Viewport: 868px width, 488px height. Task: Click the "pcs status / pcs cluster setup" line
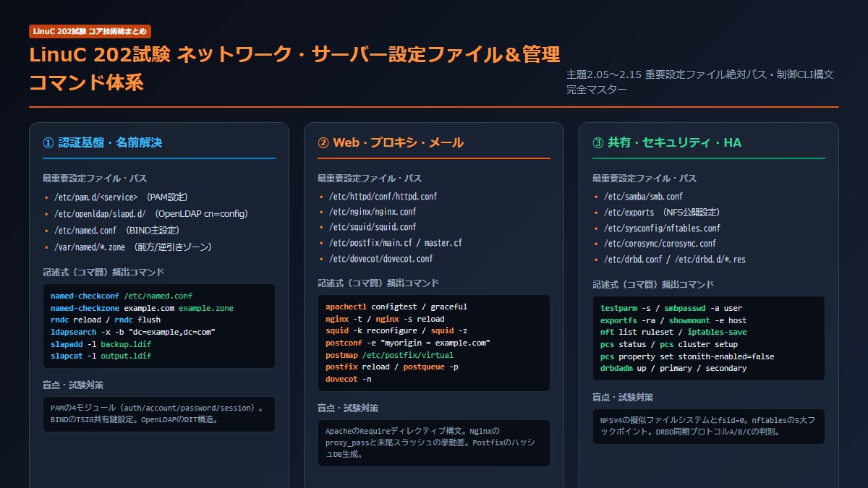pyautogui.click(x=669, y=344)
